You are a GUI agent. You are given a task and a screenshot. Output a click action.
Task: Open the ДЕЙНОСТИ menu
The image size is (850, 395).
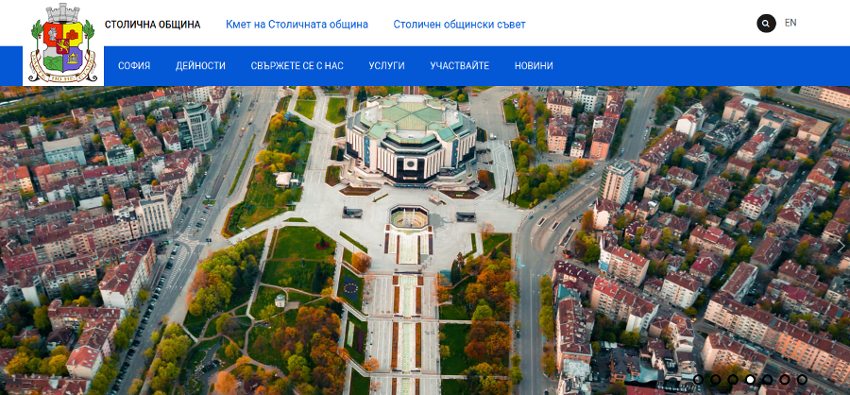(x=201, y=66)
